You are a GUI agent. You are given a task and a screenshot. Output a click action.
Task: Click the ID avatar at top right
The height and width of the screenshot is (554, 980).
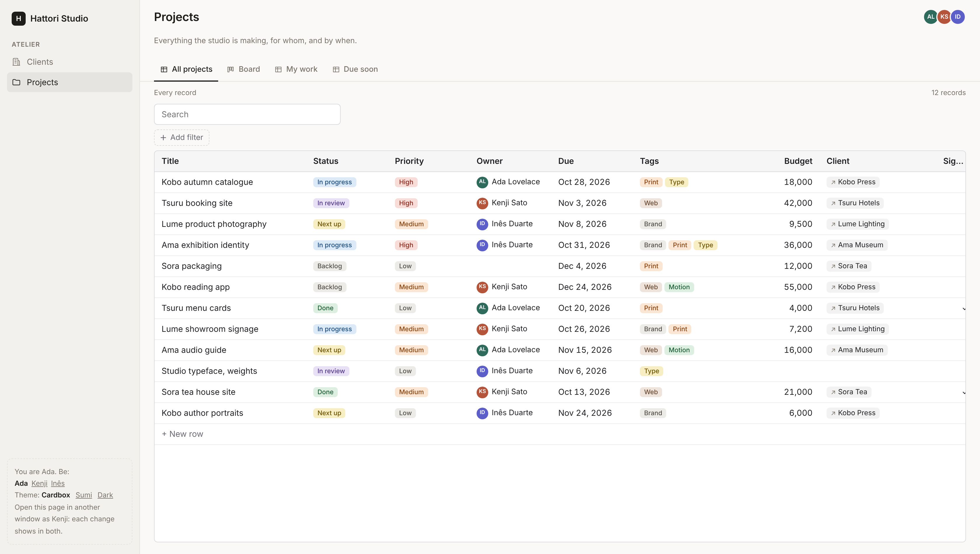click(958, 17)
